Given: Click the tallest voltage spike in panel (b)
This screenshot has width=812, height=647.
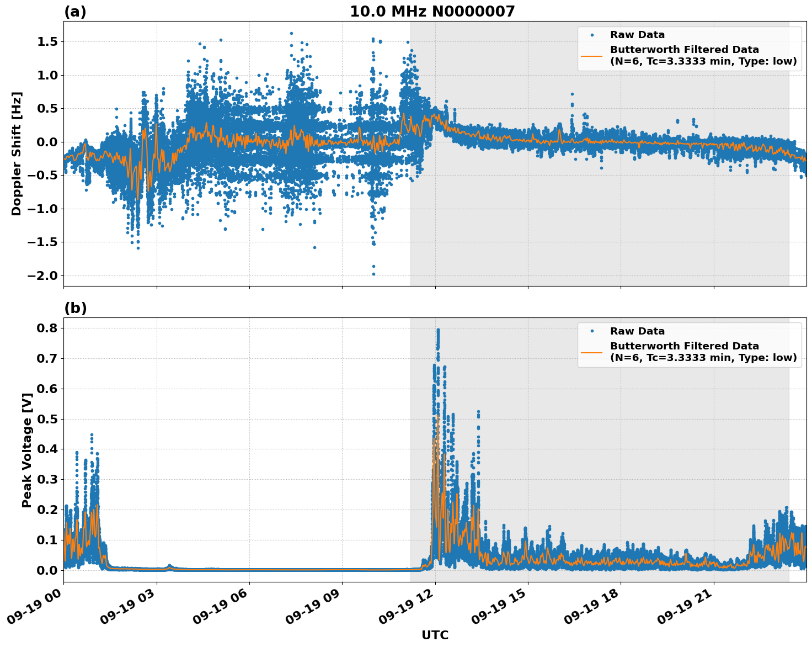Looking at the screenshot, I should 437,330.
